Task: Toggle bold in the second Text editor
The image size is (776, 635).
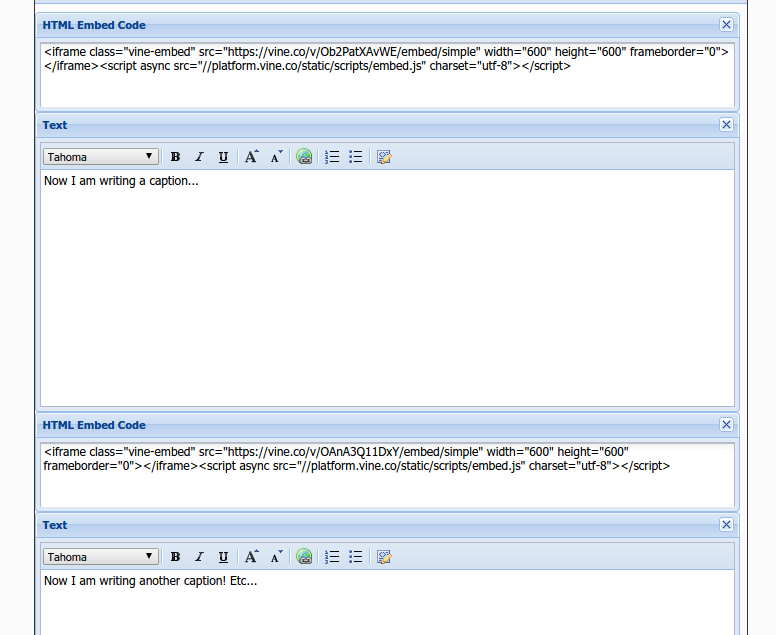Action: pyautogui.click(x=175, y=557)
